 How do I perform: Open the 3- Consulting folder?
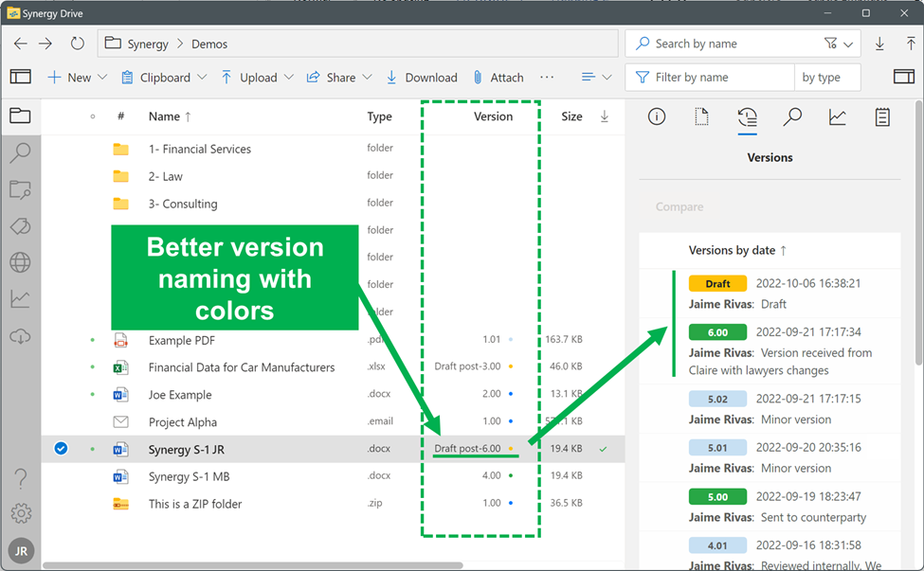click(x=183, y=204)
